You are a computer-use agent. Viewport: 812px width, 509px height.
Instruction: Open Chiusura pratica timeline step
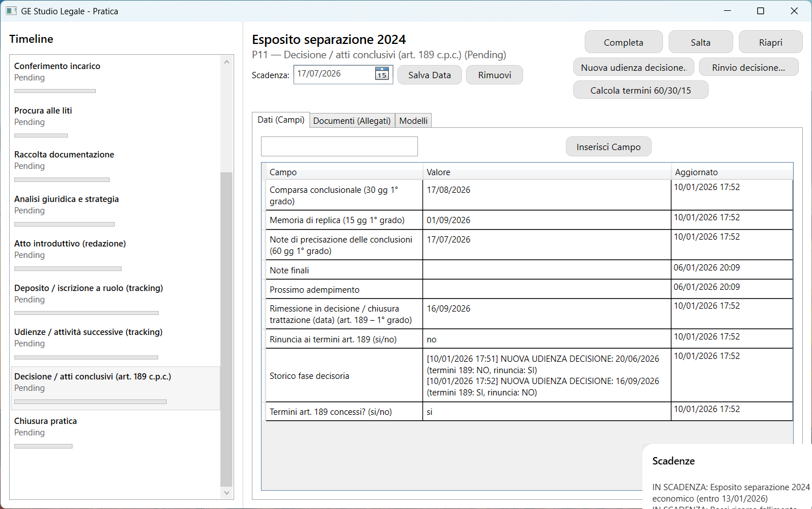pyautogui.click(x=46, y=421)
